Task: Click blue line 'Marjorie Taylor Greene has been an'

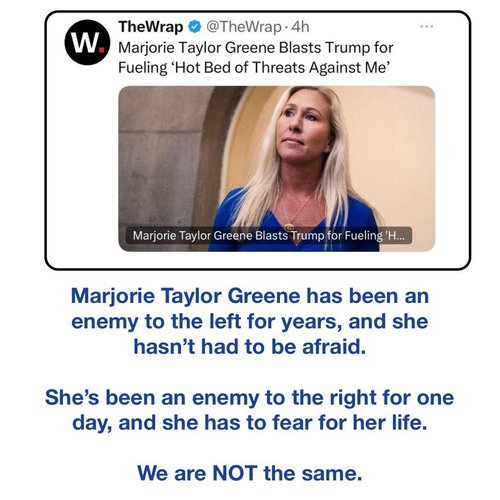Action: 250,296
